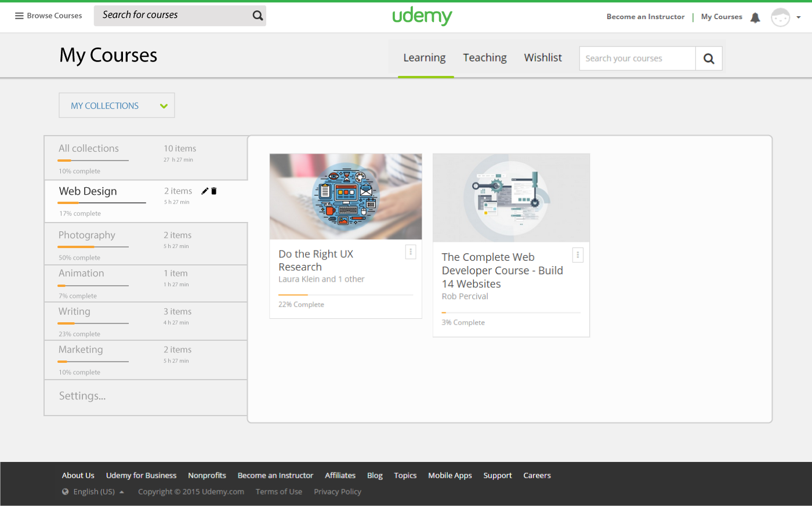
Task: Select the Animation collection
Action: (146, 283)
